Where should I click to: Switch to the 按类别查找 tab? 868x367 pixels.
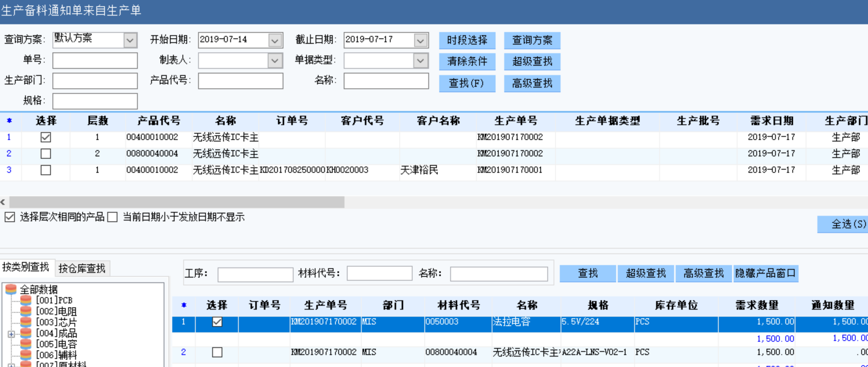(26, 267)
